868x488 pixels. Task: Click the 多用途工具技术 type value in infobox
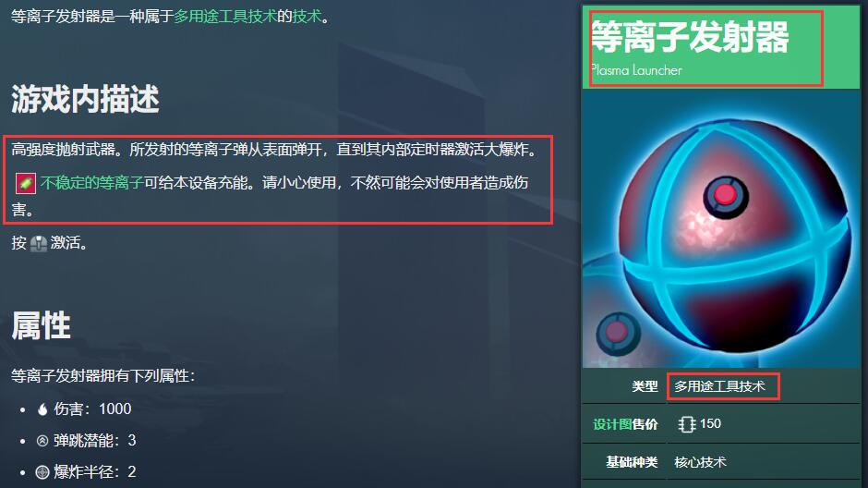click(719, 386)
